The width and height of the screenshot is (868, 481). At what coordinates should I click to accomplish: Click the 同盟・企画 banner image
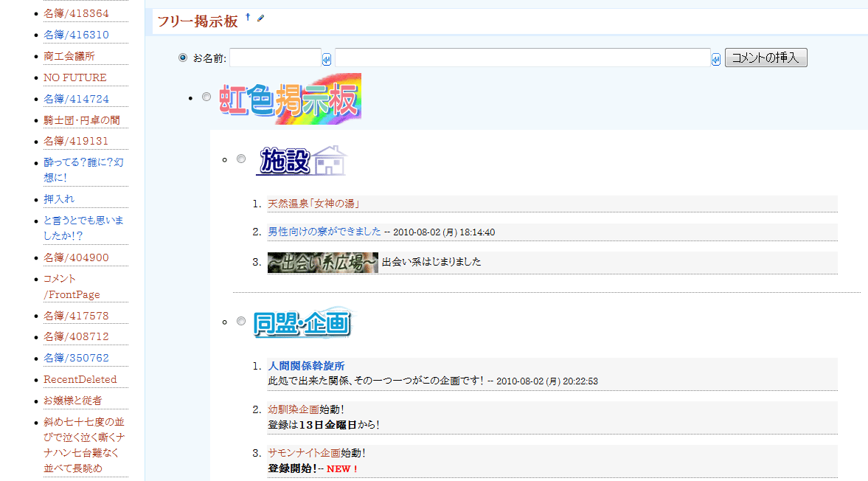(302, 322)
